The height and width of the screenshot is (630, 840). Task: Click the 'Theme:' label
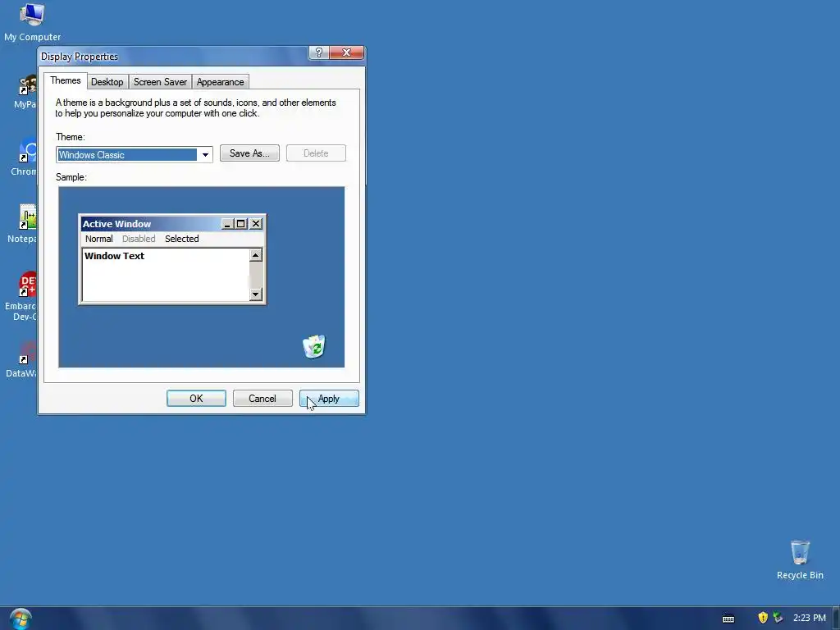pos(71,137)
